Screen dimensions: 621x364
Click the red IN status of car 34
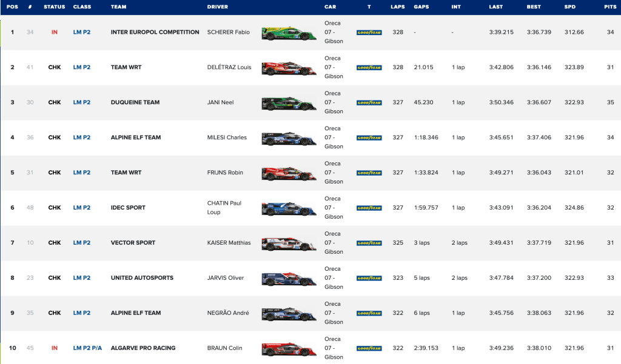pos(54,32)
